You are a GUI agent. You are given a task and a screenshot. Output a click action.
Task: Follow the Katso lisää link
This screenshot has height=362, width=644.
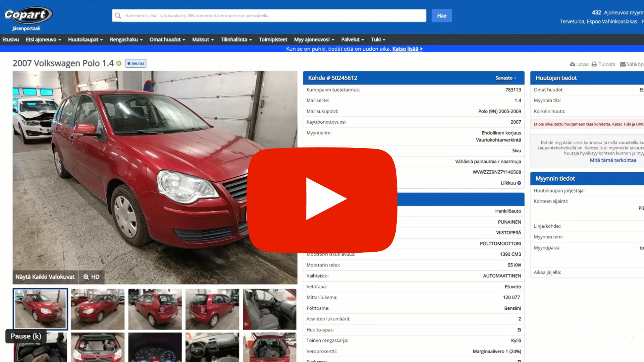pos(407,49)
